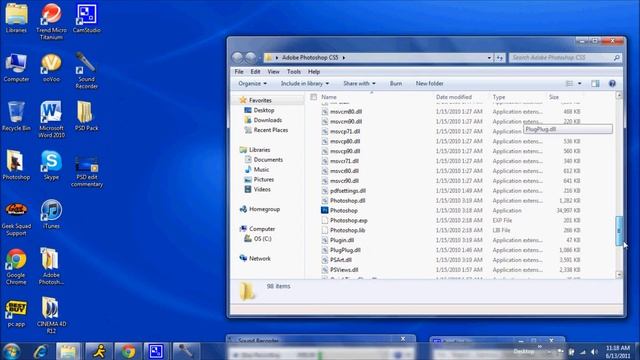Open the Explorer help icon

612,84
